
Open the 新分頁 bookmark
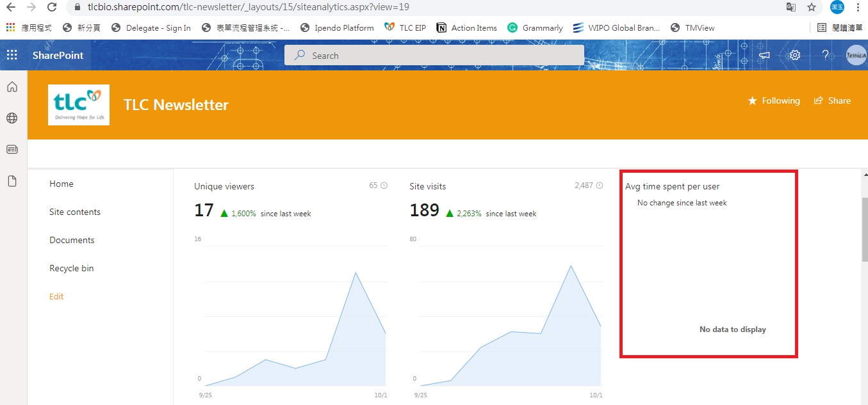pos(81,28)
